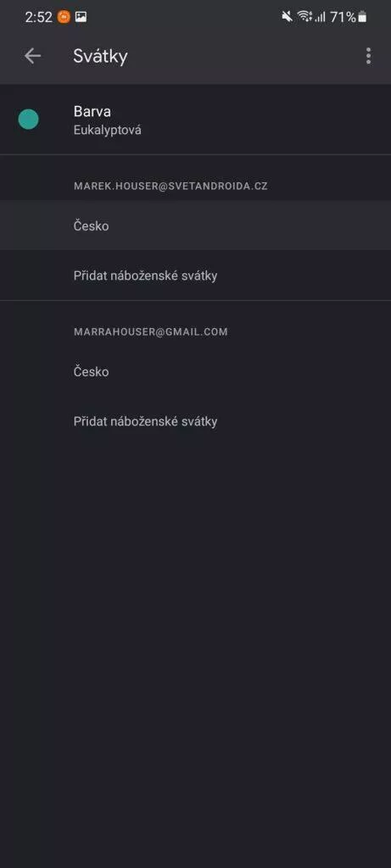Tap the image notification icon in status bar
Image resolution: width=391 pixels, height=868 pixels.
(x=81, y=17)
